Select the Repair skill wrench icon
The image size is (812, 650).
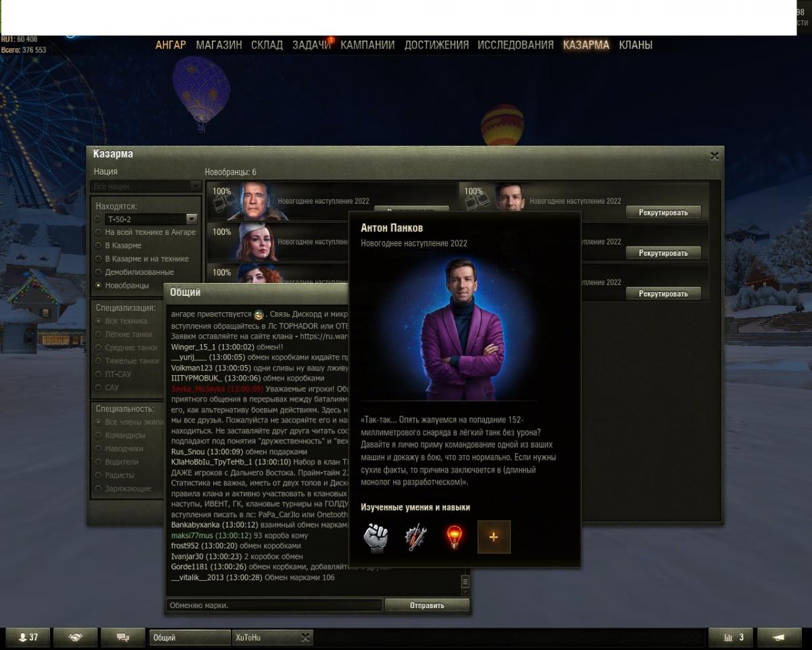click(x=415, y=537)
